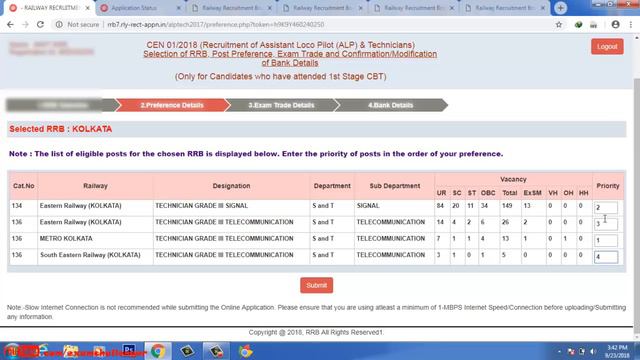Go to step 2.Preference Details
This screenshot has width=640, height=360.
[x=172, y=105]
